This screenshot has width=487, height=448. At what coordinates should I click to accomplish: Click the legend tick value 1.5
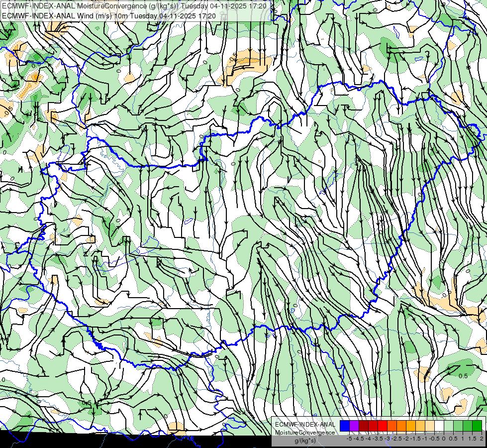pos(472,439)
